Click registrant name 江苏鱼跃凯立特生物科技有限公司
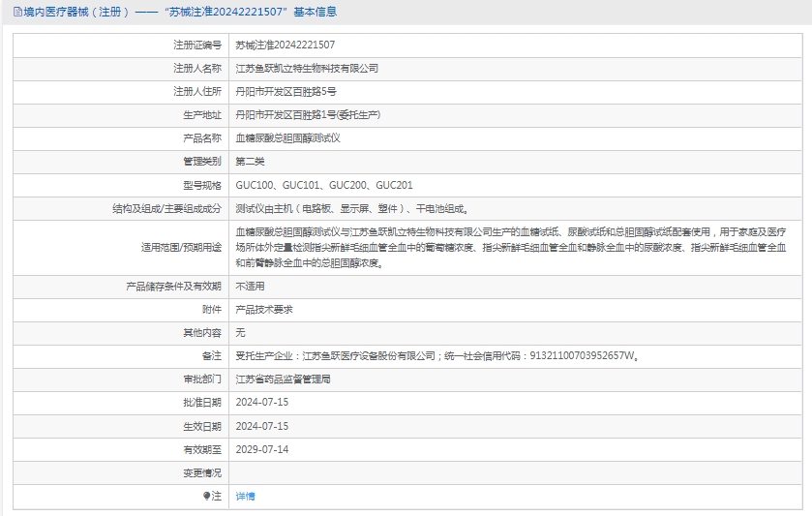Viewport: 812px width, 516px height. point(307,69)
